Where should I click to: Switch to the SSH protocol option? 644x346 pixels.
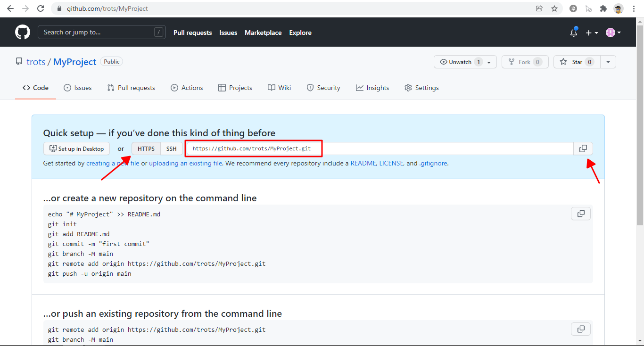tap(172, 148)
